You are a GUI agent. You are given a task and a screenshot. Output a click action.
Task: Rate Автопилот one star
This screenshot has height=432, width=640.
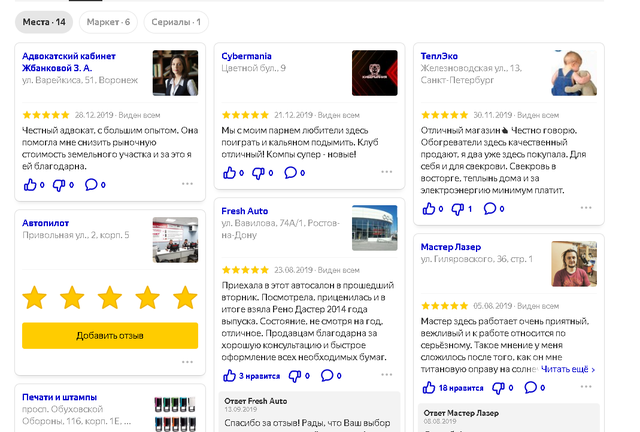tap(35, 297)
